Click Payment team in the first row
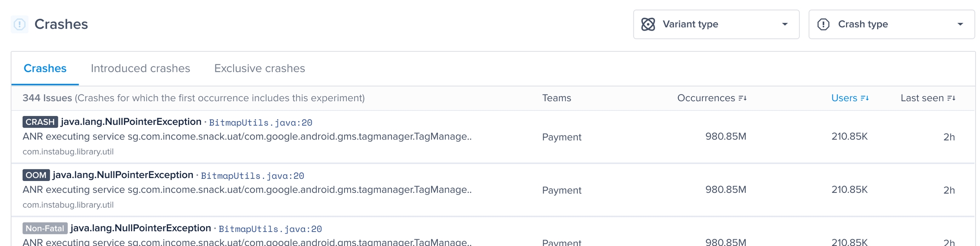 561,137
